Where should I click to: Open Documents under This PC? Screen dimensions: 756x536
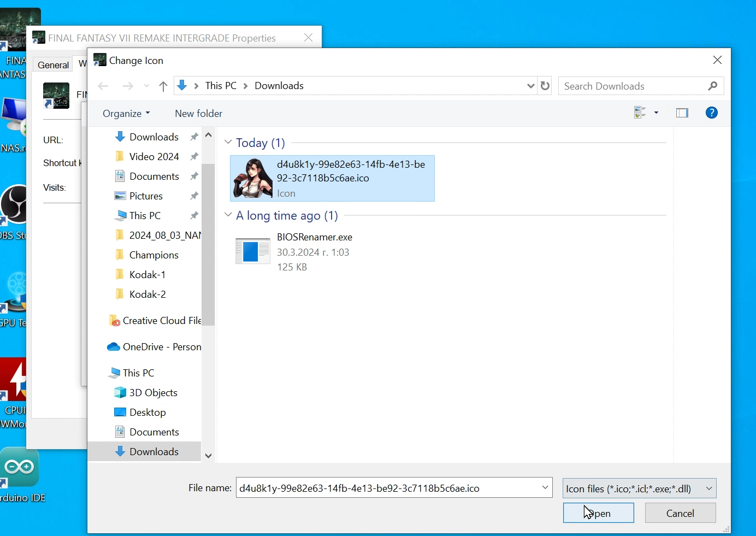click(x=154, y=432)
